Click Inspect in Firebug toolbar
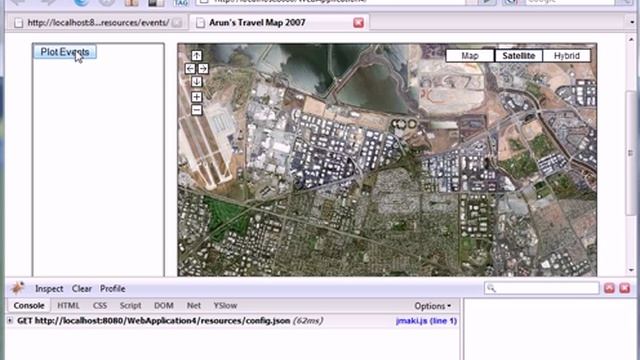 click(x=49, y=289)
